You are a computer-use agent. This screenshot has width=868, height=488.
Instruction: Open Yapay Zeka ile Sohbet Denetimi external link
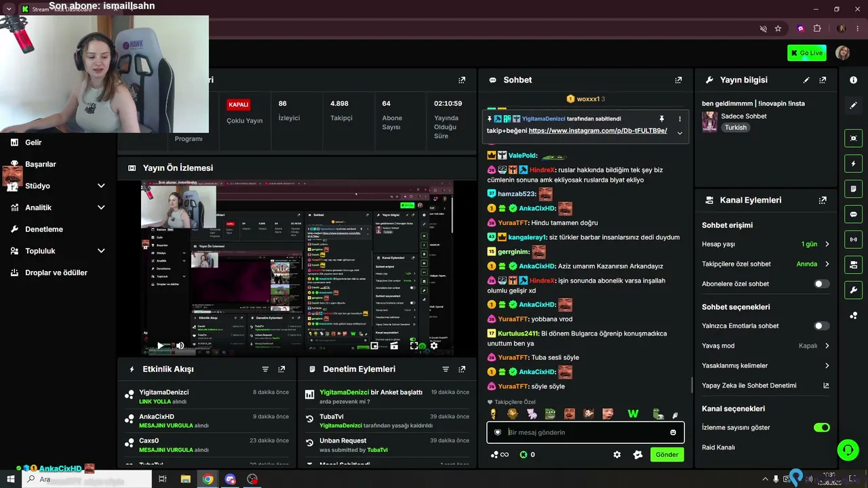pos(826,386)
